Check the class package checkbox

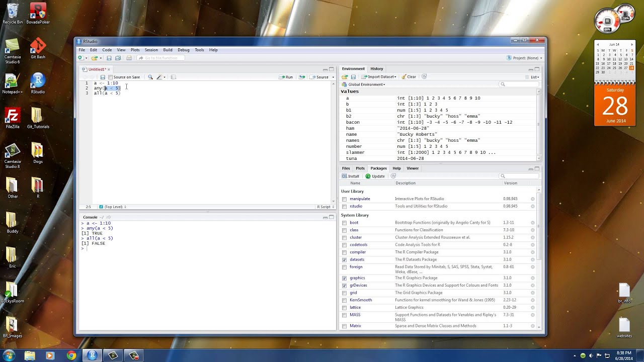click(x=344, y=230)
